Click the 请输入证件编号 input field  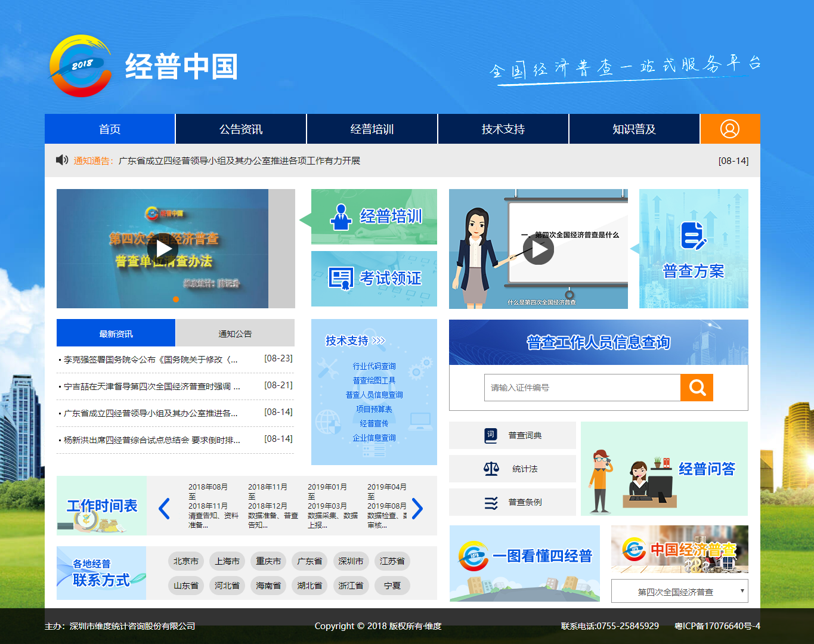click(581, 388)
